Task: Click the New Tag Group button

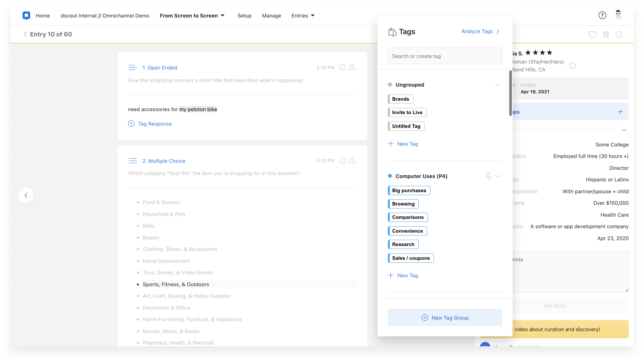Action: point(445,317)
